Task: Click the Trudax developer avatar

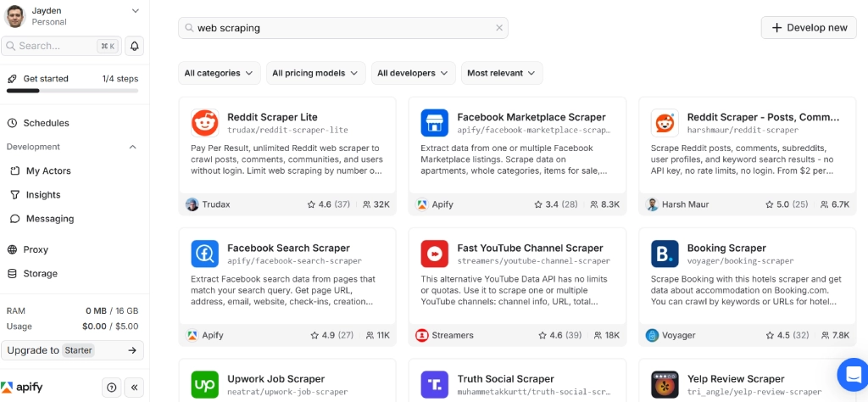Action: (192, 204)
